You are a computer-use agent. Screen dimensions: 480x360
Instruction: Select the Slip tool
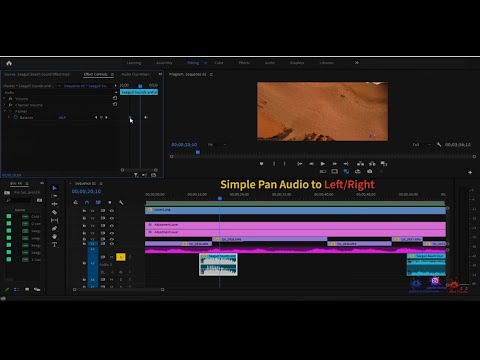(55, 220)
